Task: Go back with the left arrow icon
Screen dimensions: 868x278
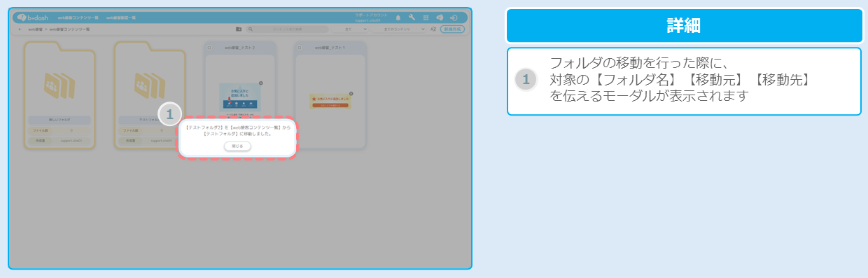Action: pos(20,29)
